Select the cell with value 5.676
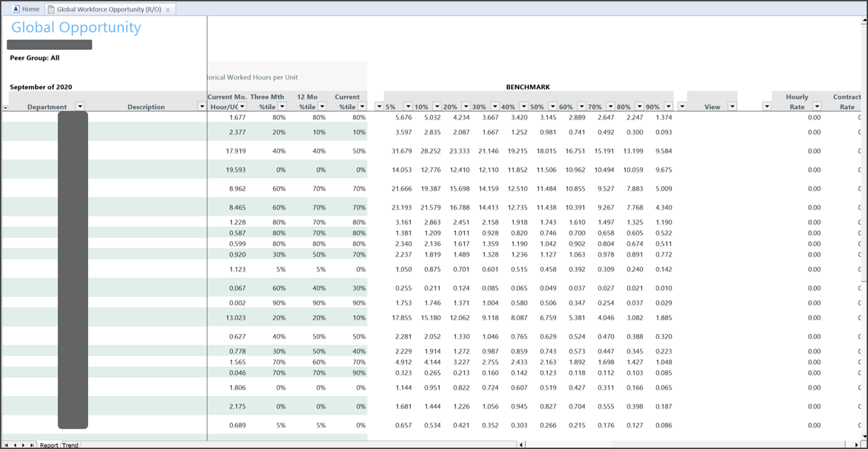This screenshot has height=449, width=868. point(403,118)
